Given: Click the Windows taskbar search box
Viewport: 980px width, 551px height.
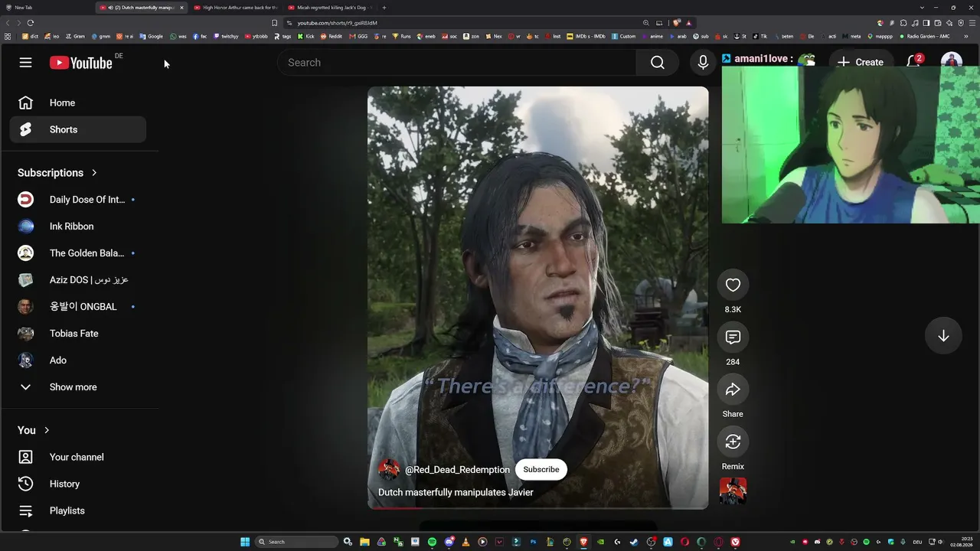Looking at the screenshot, I should coord(297,542).
